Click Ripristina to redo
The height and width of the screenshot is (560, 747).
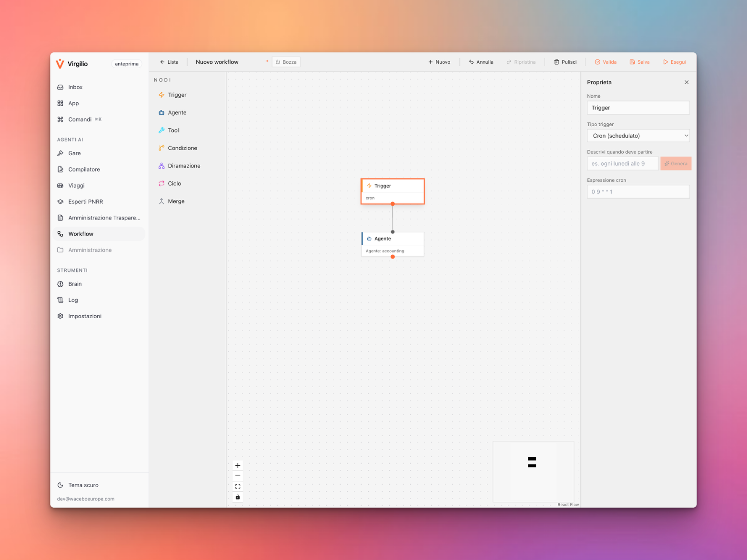521,62
